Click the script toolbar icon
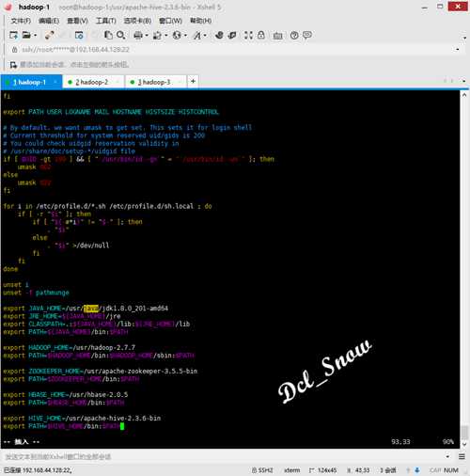The image size is (470, 476). click(232, 35)
